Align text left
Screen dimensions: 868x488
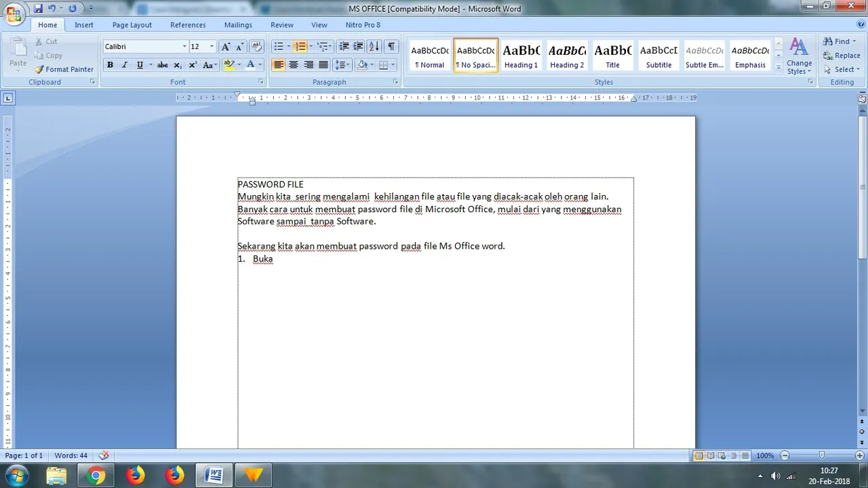tap(279, 65)
